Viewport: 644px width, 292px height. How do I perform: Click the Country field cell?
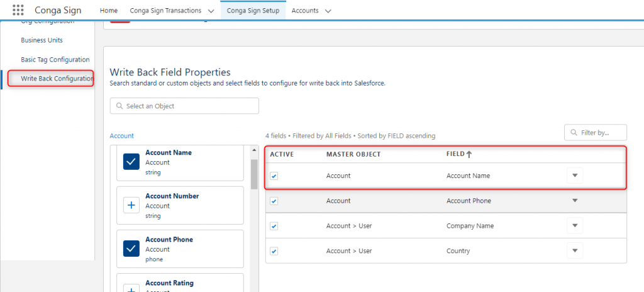point(458,251)
